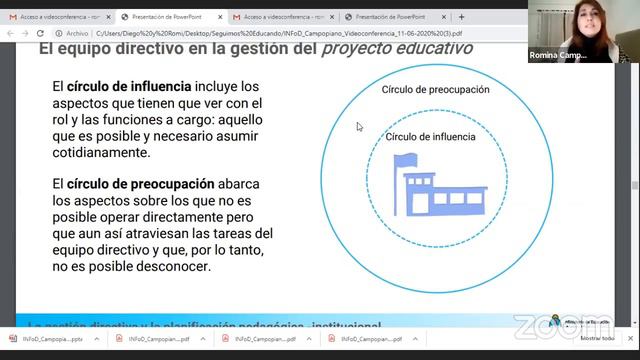Expand options for second pdf download
Viewport: 640px width, 360px height.
point(309,339)
